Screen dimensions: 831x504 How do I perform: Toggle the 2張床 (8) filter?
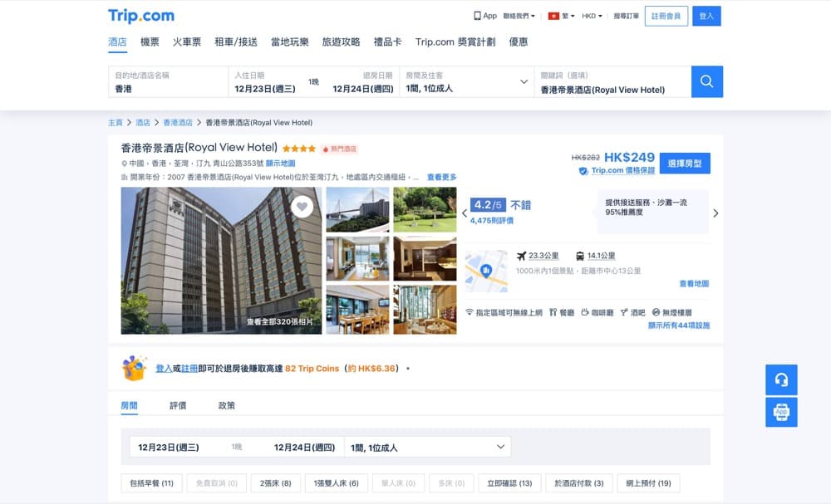coord(276,483)
